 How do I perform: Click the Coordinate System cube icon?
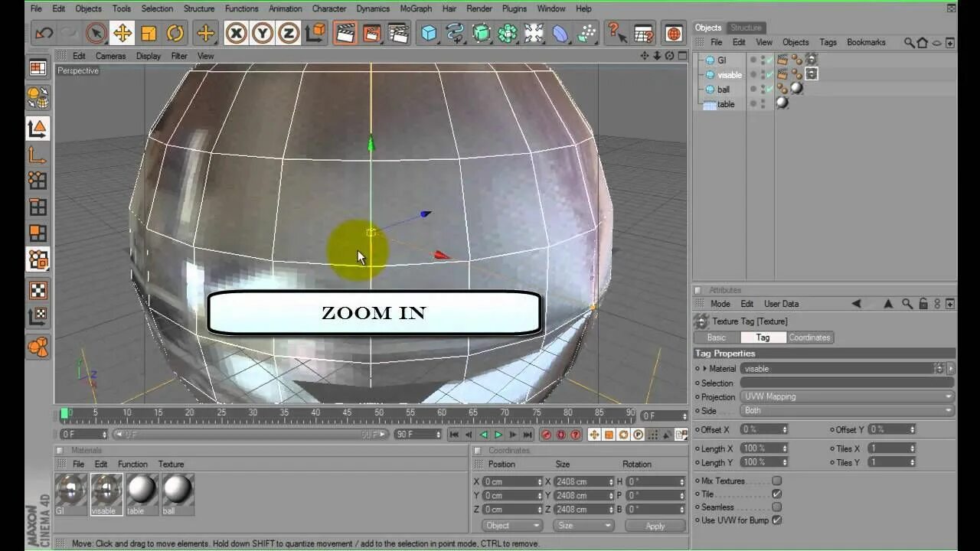[x=315, y=33]
